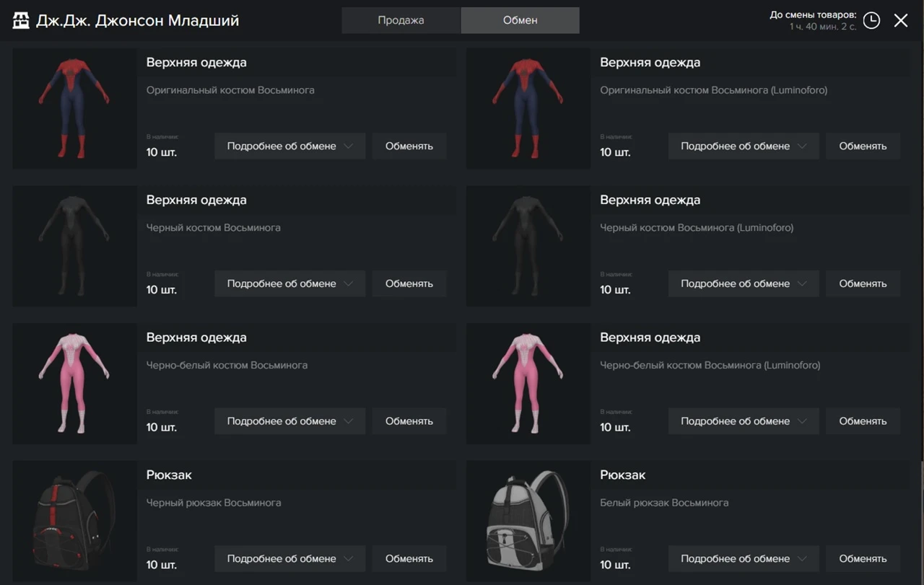Click the Оригинальный костюм (Luminoforo) suit image
924x585 pixels.
528,109
